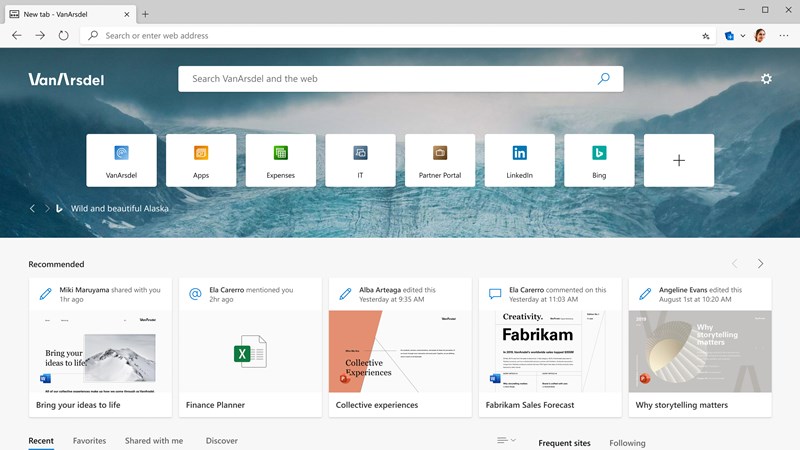Screen dimensions: 800x450
Task: Select the Following tab
Action: 627,443
